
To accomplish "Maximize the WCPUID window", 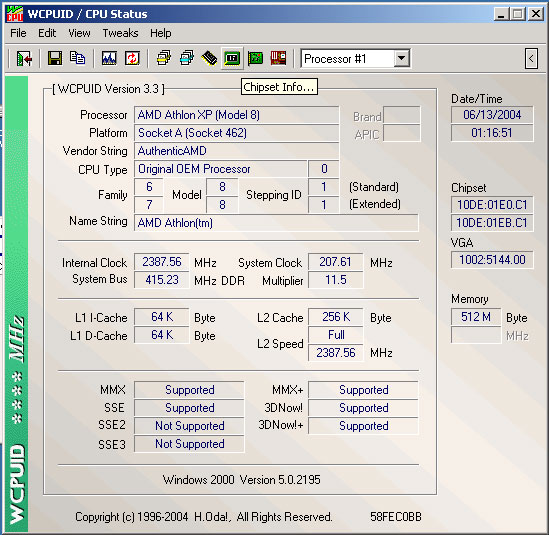I will coord(518,14).
